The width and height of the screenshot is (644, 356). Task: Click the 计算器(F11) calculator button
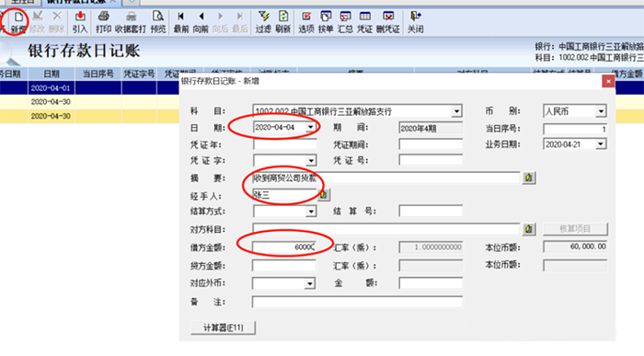[x=223, y=327]
